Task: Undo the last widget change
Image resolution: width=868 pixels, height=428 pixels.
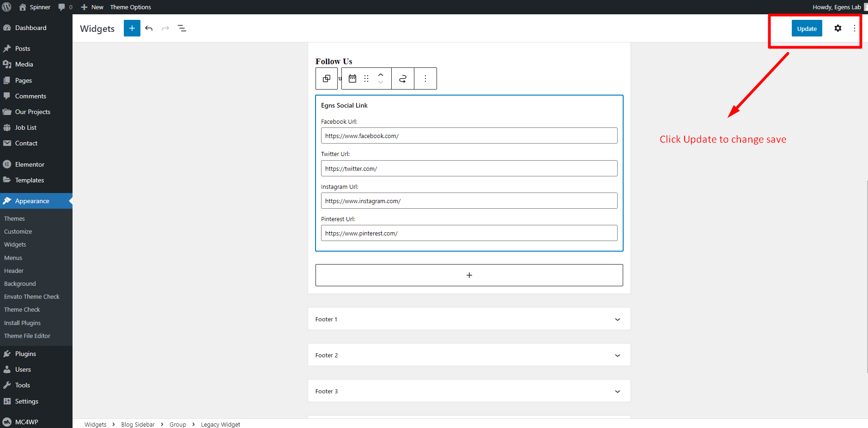Action: 149,28
